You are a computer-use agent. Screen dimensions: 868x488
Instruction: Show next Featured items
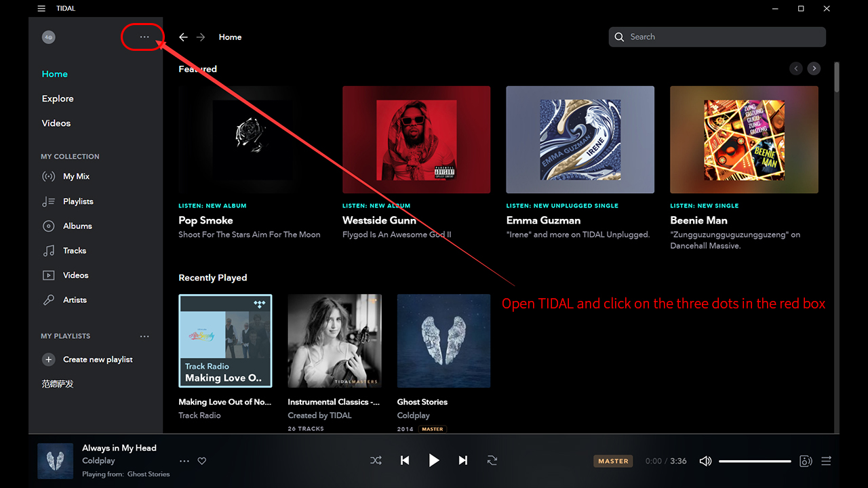point(814,68)
